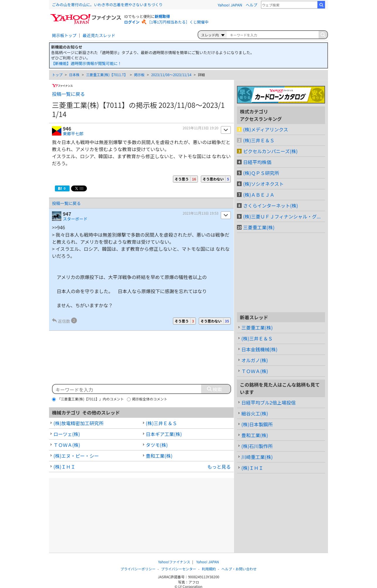Share post via Hatena B! button

coord(62,188)
